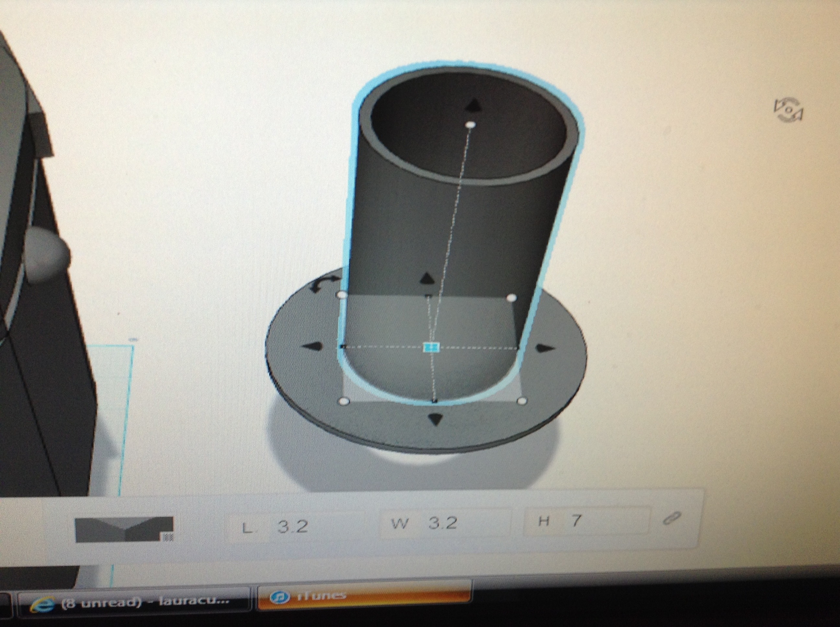Click the back-left white corner handle
This screenshot has height=627, width=840.
pos(342,295)
